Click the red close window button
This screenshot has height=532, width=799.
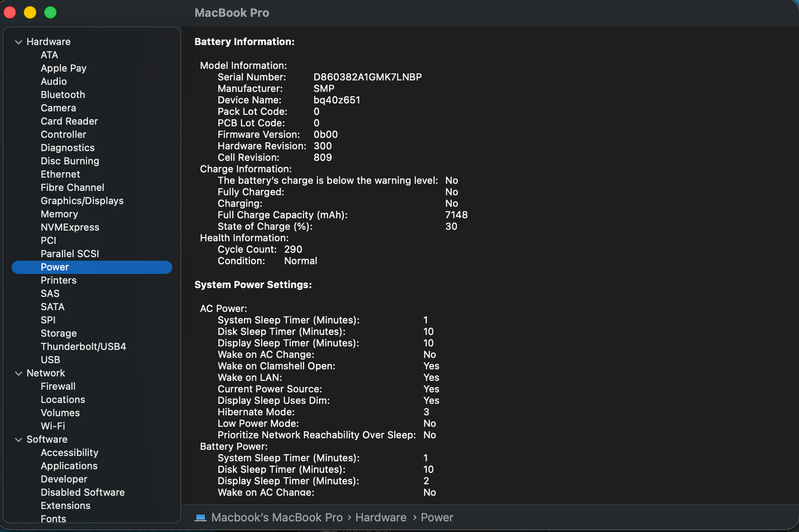(9, 12)
